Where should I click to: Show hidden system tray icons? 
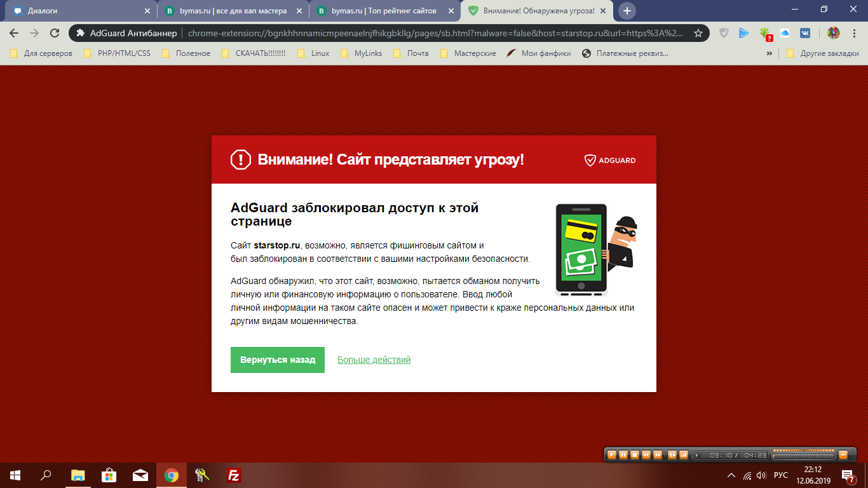coord(731,475)
